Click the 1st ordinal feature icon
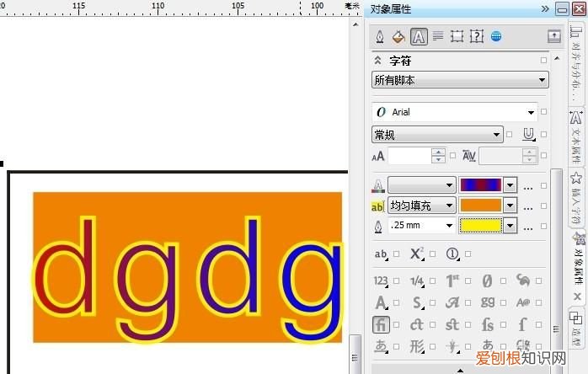 pyautogui.click(x=452, y=280)
